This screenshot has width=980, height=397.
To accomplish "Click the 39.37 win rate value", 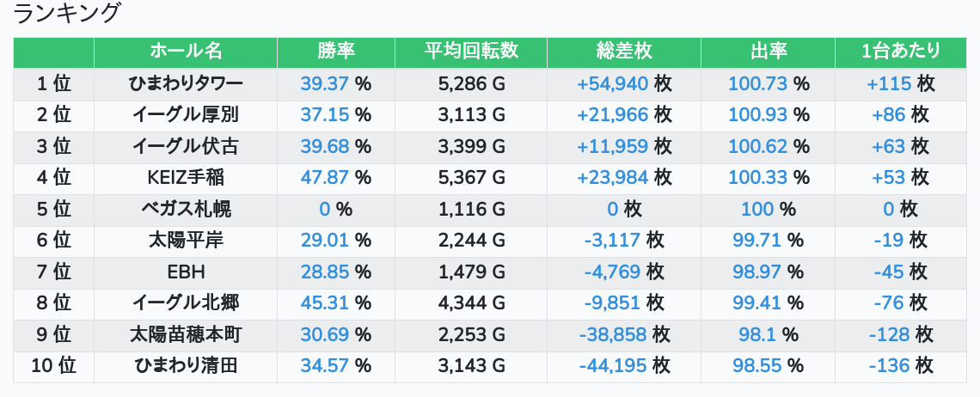I will point(324,83).
